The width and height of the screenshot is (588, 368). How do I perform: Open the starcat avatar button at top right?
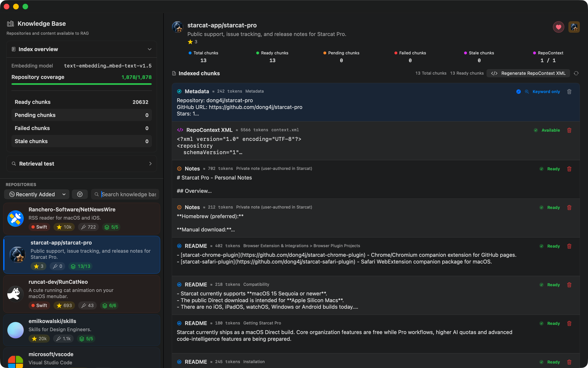pos(574,27)
